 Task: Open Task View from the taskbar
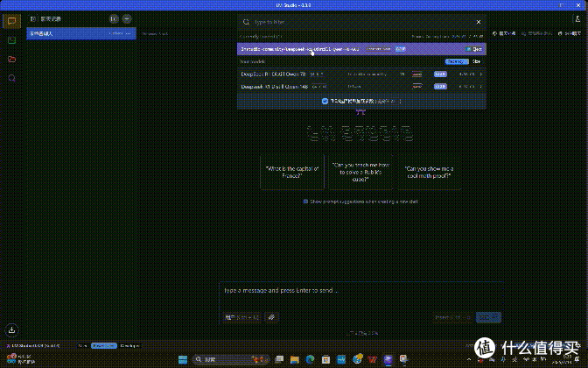coord(278,360)
